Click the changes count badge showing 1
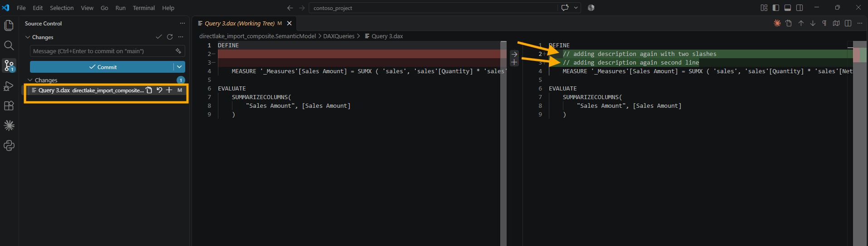 [x=181, y=80]
